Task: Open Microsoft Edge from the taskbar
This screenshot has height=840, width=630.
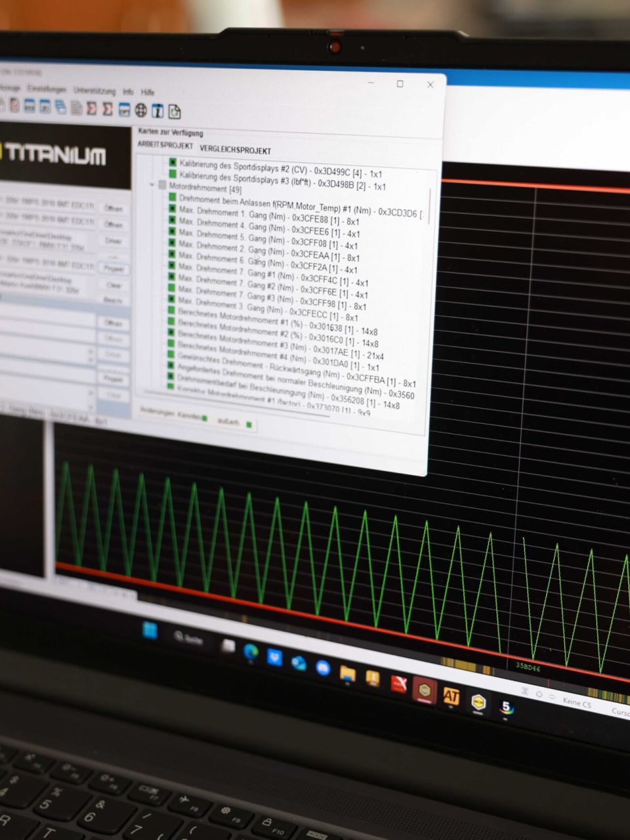Action: click(251, 652)
